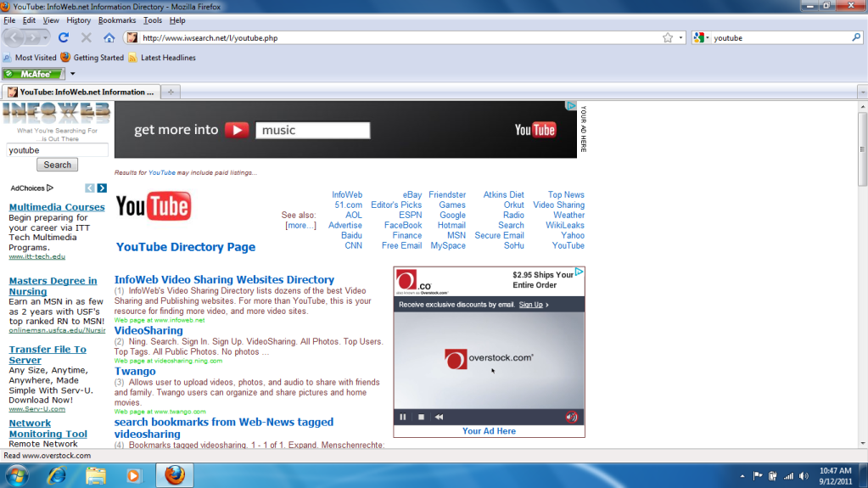Open the Edit menu
Image resolution: width=868 pixels, height=488 pixels.
click(29, 20)
